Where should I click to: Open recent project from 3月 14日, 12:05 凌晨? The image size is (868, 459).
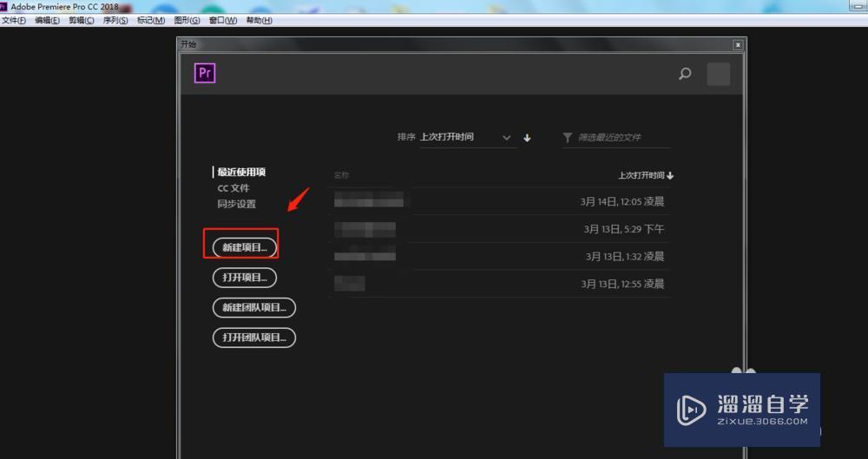[499, 201]
